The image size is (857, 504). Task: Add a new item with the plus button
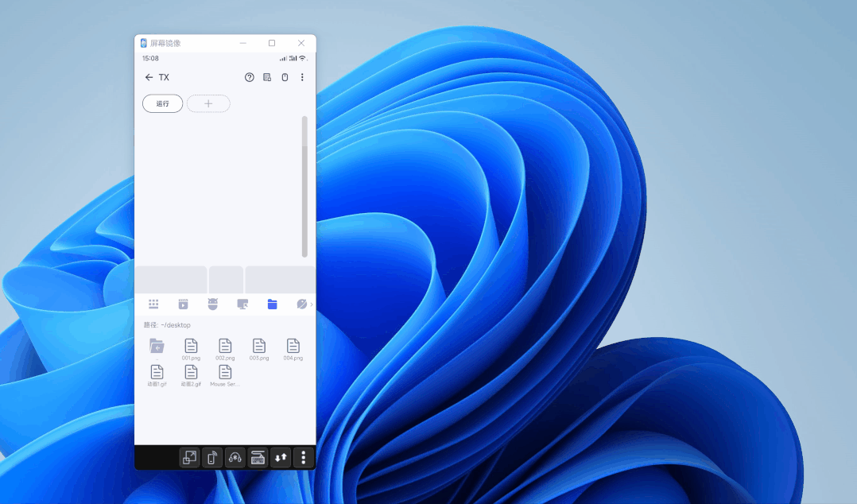click(x=208, y=104)
